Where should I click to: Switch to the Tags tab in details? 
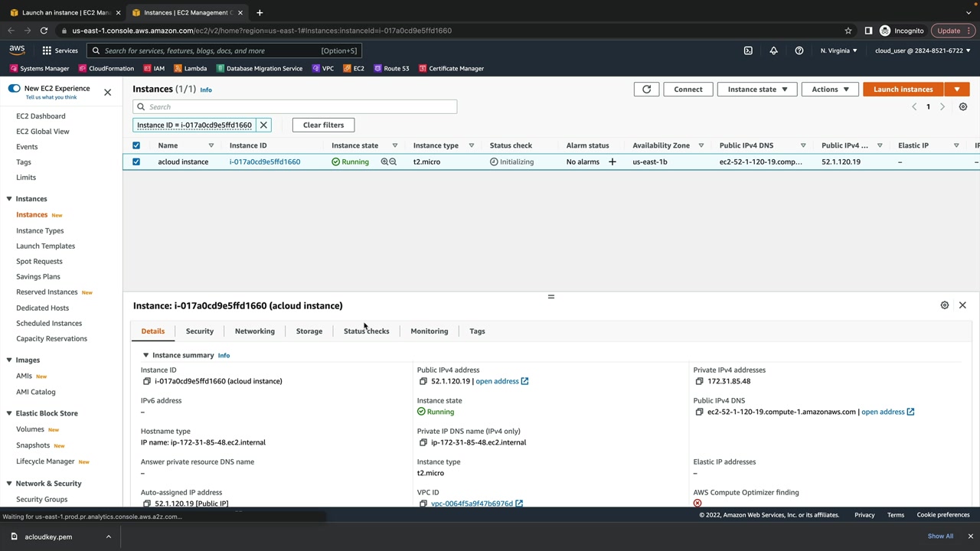(477, 331)
